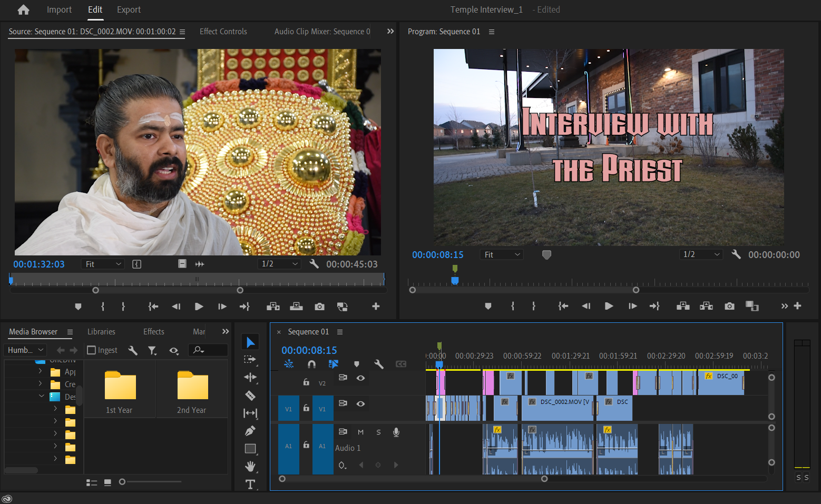Select the Hand tool

point(250,467)
